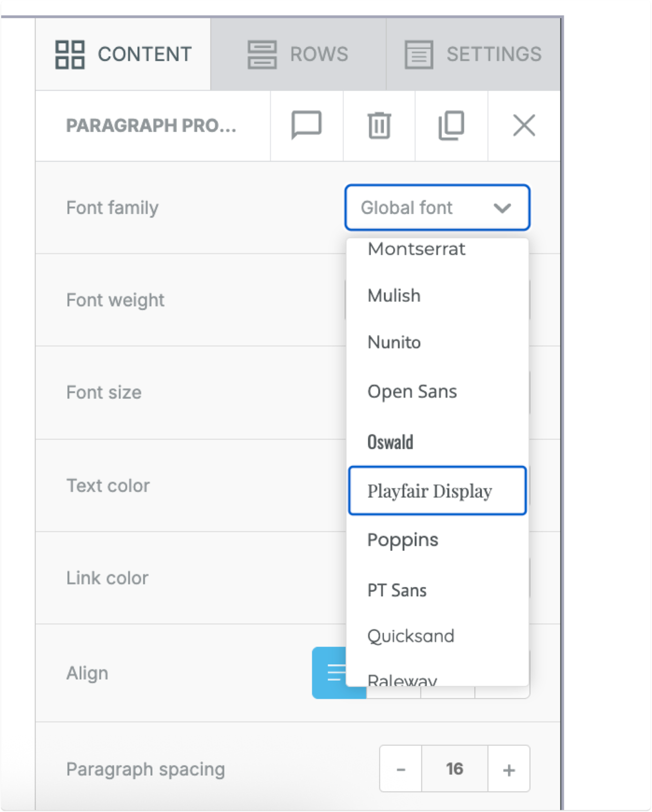Close the paragraph properties panel
The height and width of the screenshot is (812, 652).
[524, 125]
